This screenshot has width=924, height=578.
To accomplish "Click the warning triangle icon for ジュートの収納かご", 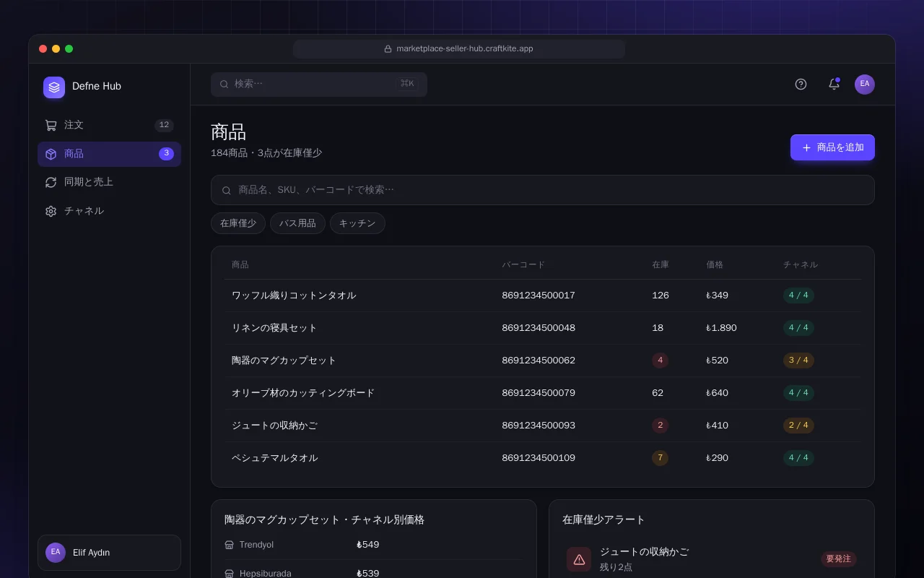I will tap(579, 559).
